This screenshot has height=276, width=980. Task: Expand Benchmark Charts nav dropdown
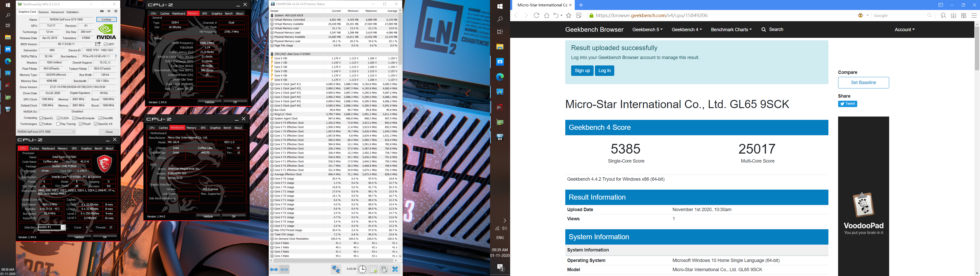731,29
